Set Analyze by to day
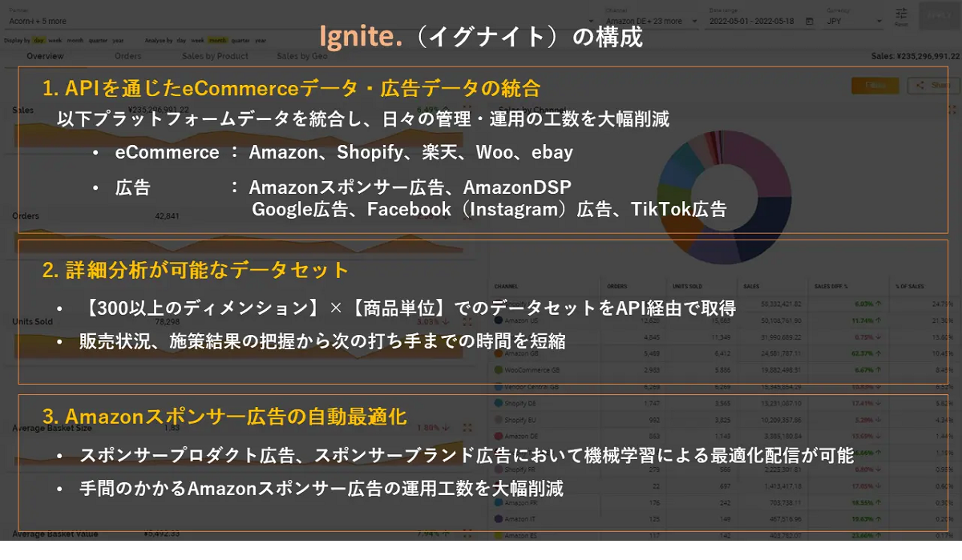 pos(182,39)
